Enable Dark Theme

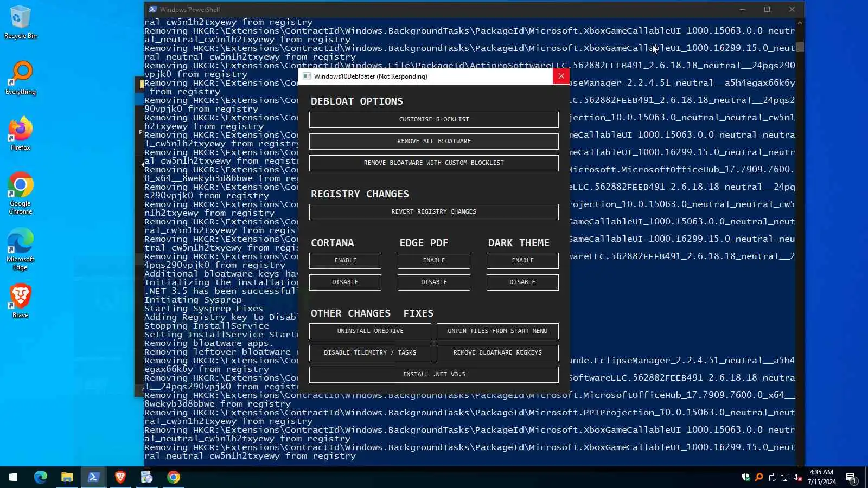coord(522,260)
